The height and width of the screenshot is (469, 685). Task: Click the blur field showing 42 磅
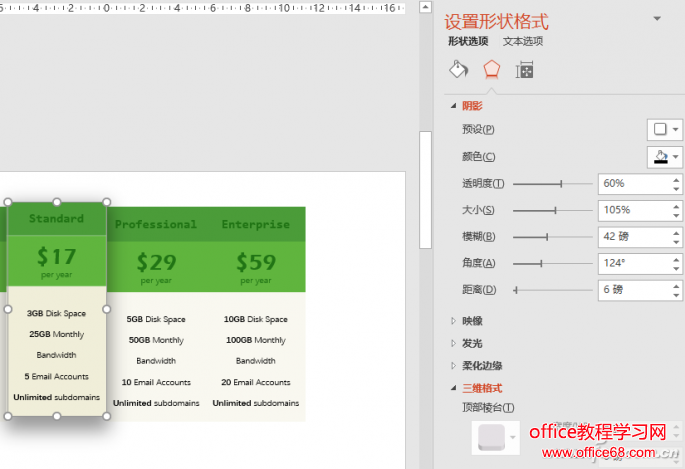(634, 237)
